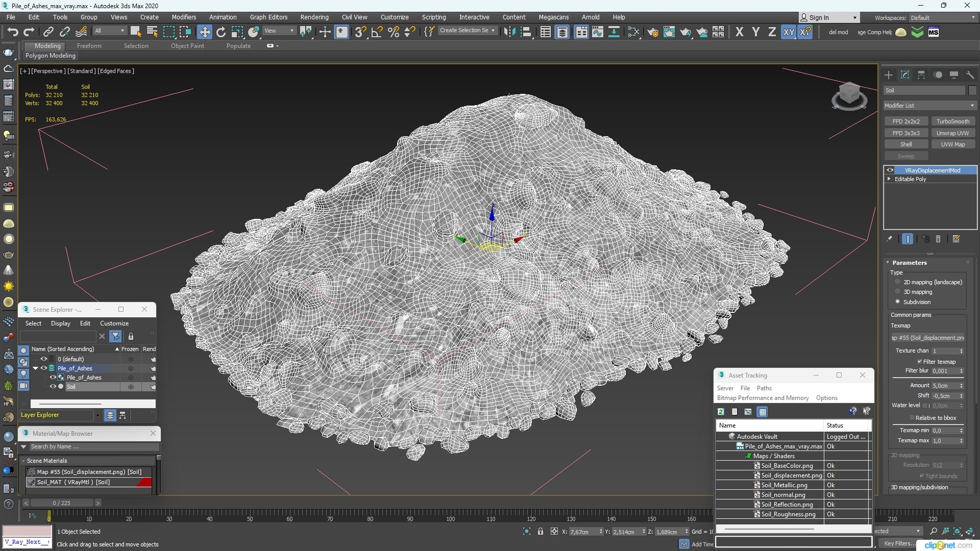
Task: Choose the Select Object tool
Action: coord(136,32)
